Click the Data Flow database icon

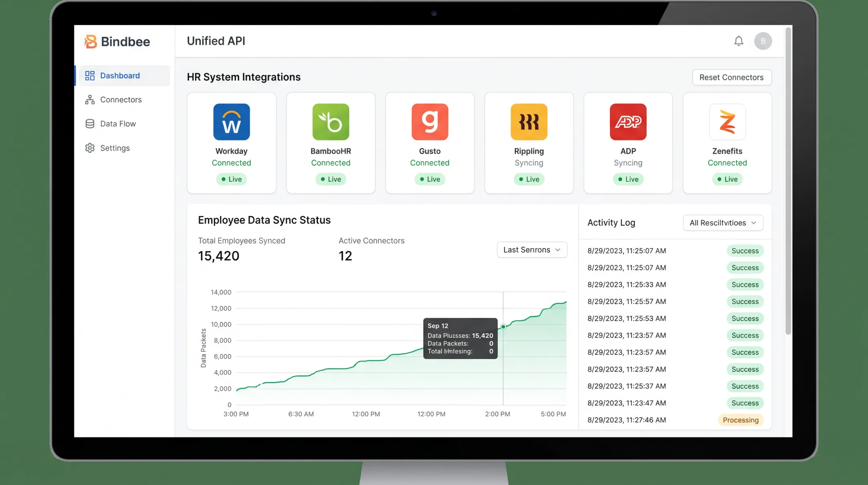[x=90, y=124]
